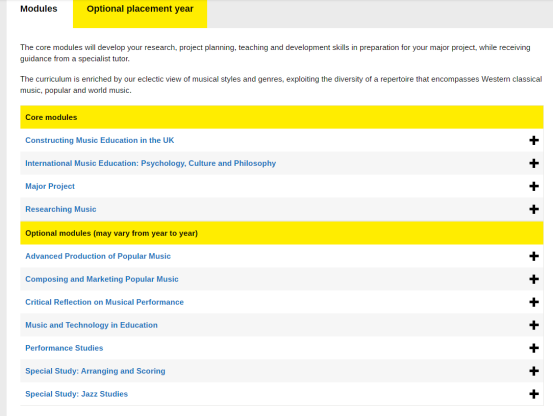Open Constructing Music Education in the UK link
Screen dimensions: 553x416
99,140
